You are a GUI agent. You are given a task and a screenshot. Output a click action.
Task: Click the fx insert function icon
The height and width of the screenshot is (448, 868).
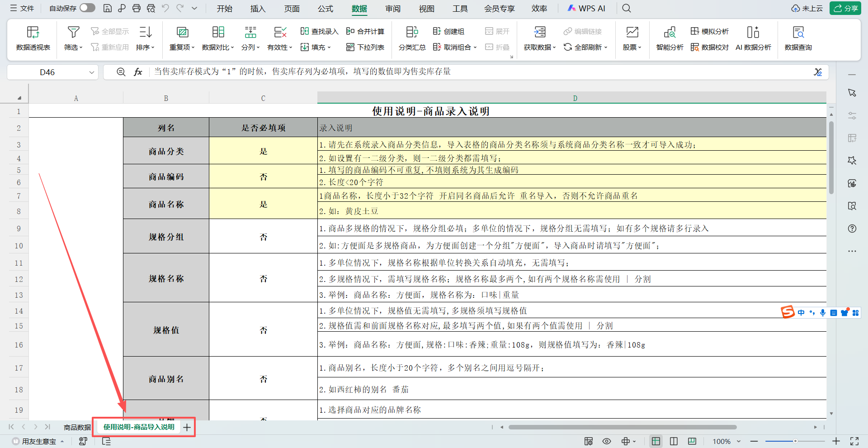(x=138, y=72)
